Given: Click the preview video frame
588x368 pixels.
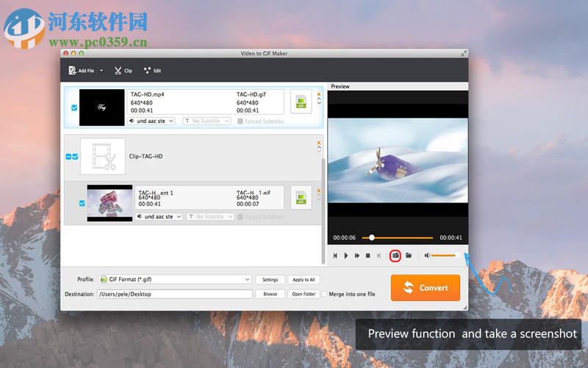Looking at the screenshot, I should [398, 160].
